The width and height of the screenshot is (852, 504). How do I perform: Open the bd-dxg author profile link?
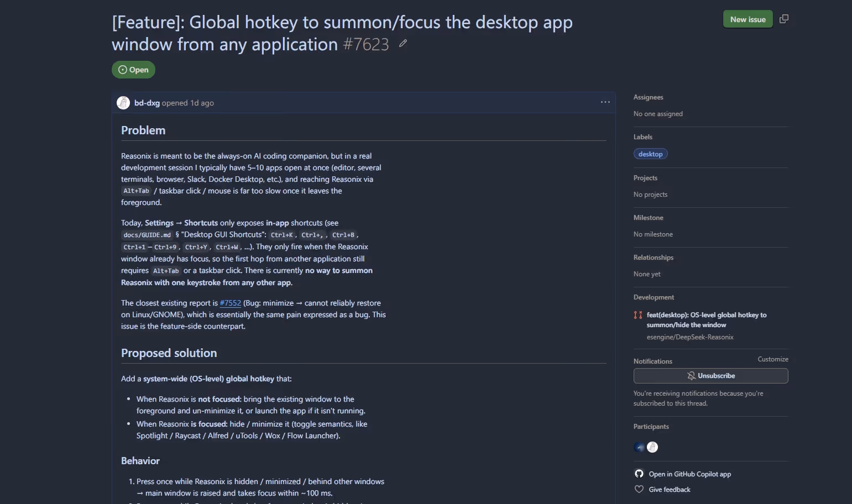[147, 103]
